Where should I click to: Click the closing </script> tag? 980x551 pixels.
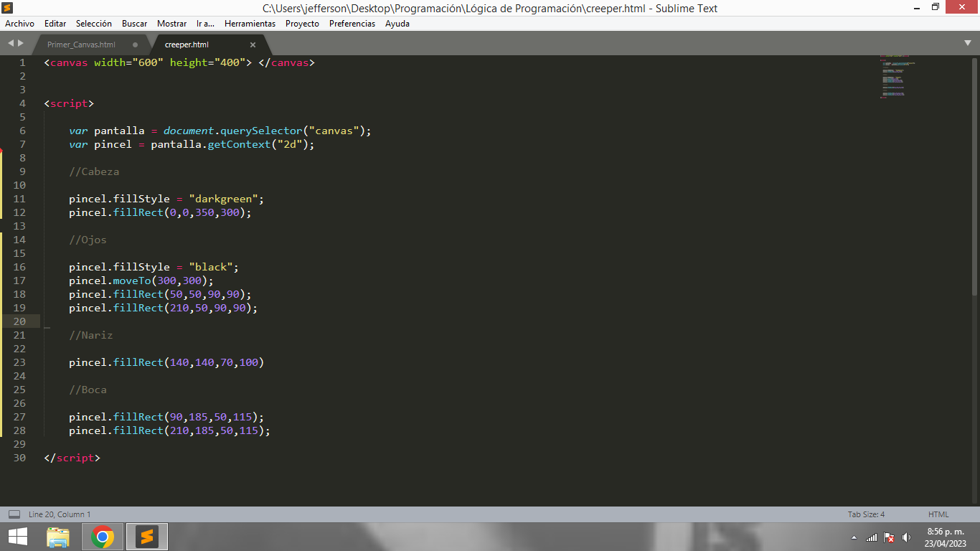coord(72,458)
